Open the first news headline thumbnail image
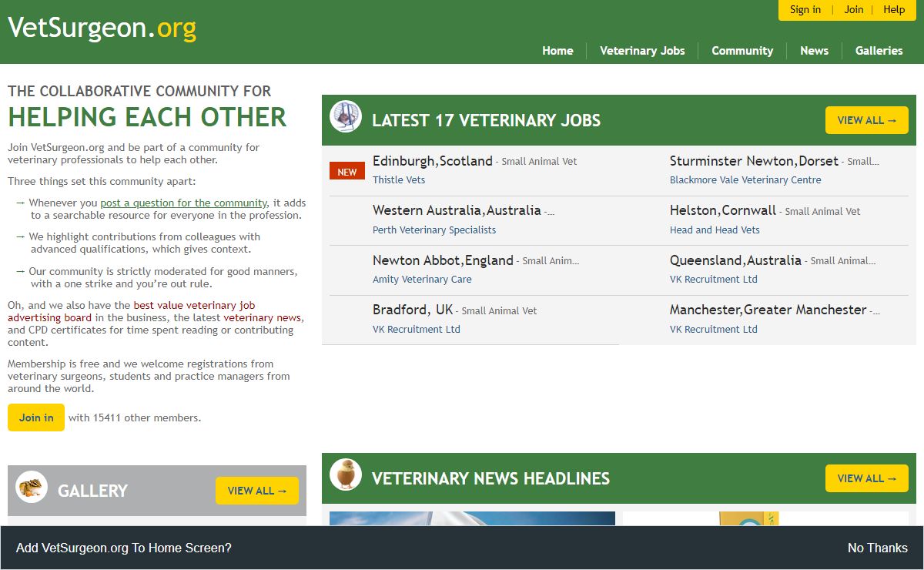Viewport: 924px width, 570px height. point(472,518)
